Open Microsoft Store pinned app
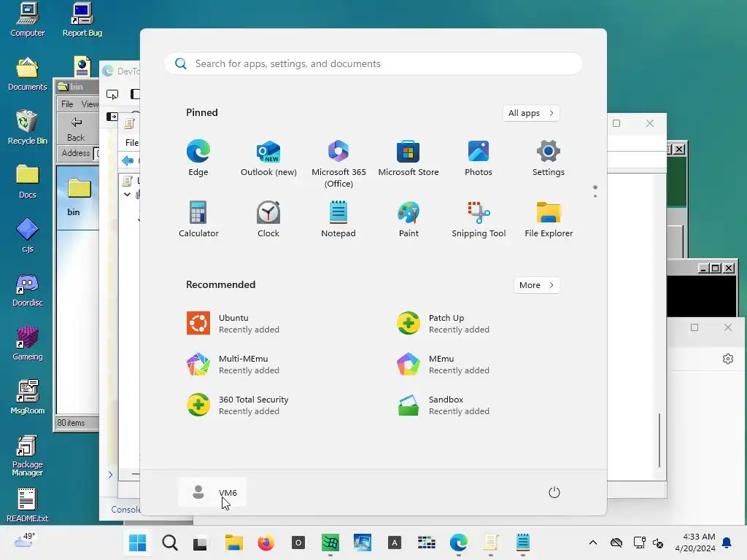Image resolution: width=747 pixels, height=560 pixels. click(409, 158)
